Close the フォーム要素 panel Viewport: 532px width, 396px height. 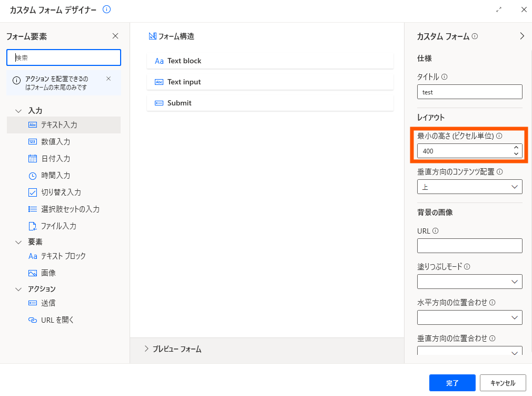[115, 36]
